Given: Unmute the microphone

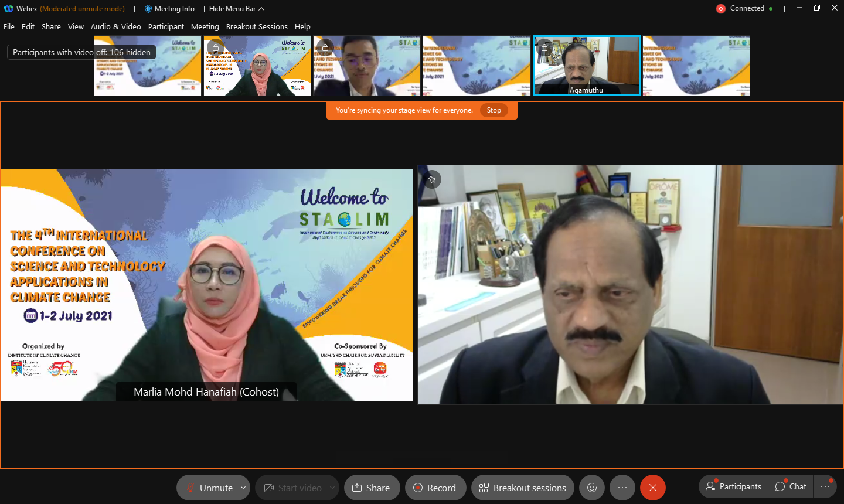Looking at the screenshot, I should pos(209,488).
